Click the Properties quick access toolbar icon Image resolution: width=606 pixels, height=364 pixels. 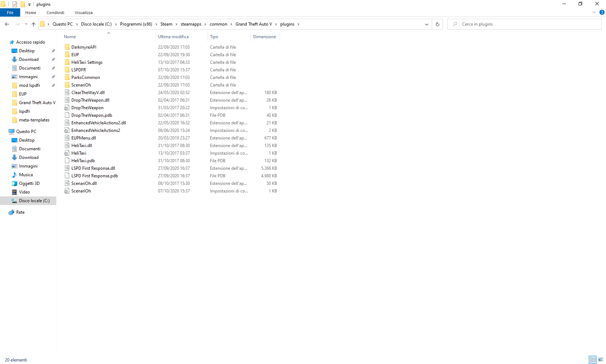tap(15, 4)
